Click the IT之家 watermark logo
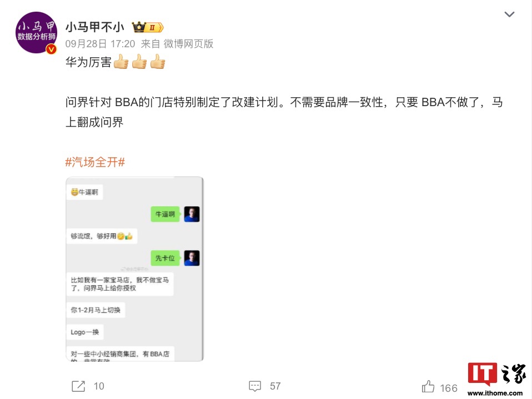The width and height of the screenshot is (532, 399). tap(497, 374)
